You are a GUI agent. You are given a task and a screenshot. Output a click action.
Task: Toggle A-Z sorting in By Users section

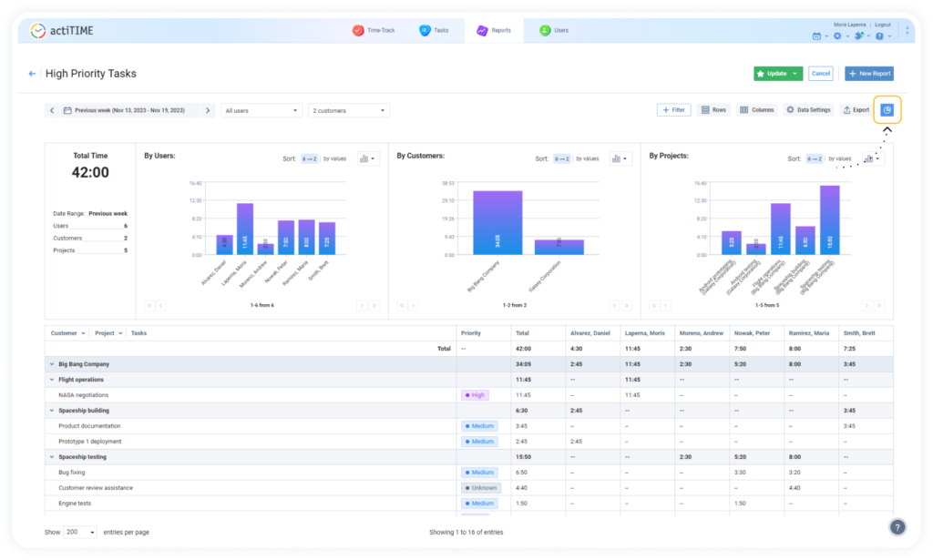pyautogui.click(x=309, y=158)
